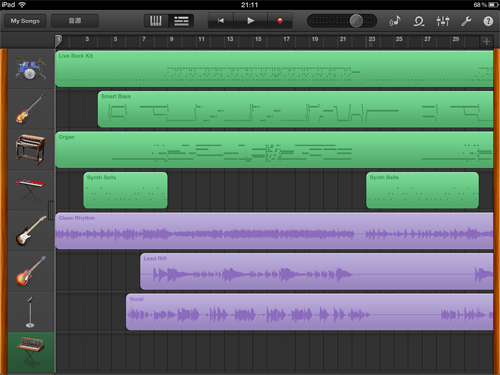The width and height of the screenshot is (500, 375).
Task: Tap the battery indicator in status bar
Action: [x=493, y=5]
